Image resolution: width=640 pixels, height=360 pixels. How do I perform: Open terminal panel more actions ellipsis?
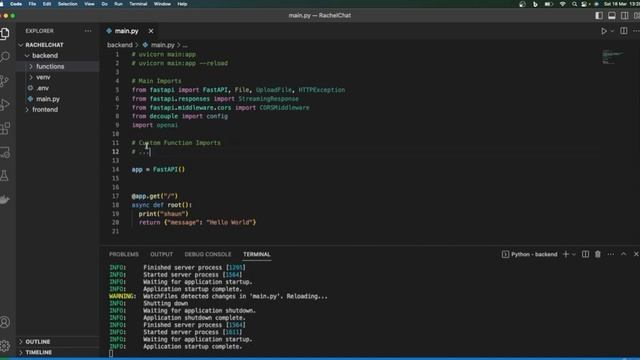point(611,254)
